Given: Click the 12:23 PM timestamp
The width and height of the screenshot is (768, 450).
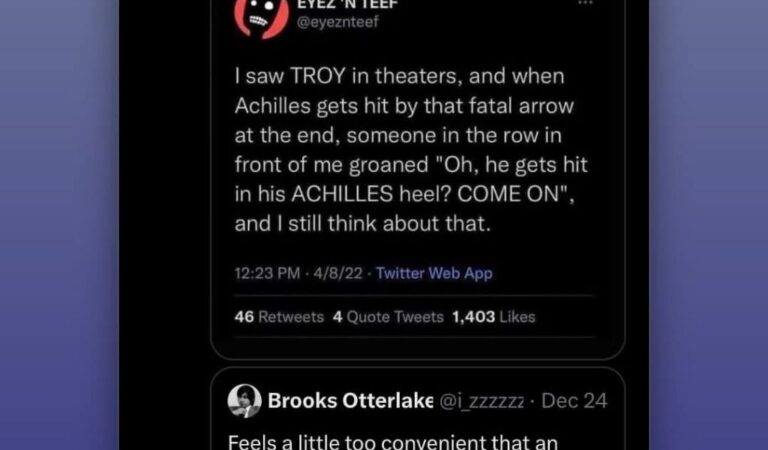Looking at the screenshot, I should click(x=267, y=273).
